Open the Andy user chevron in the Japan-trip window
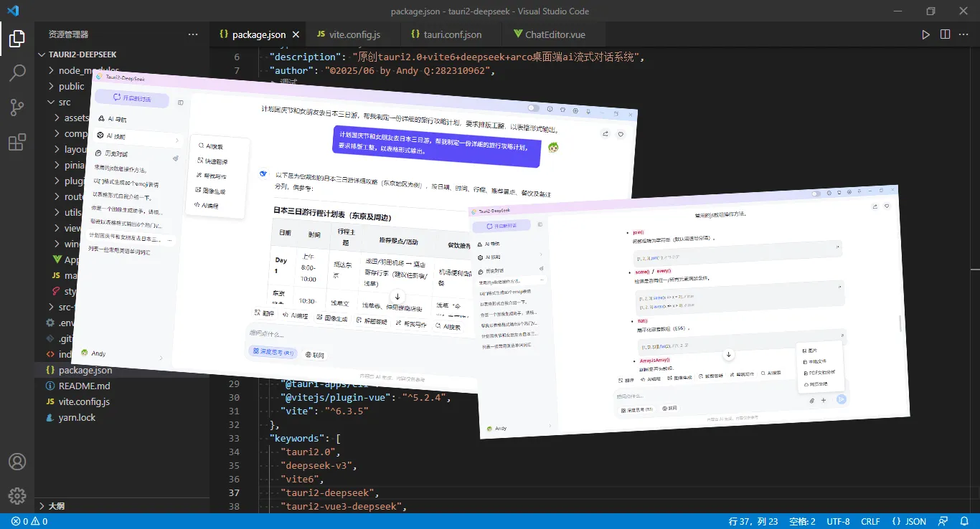This screenshot has height=529, width=980. pos(160,358)
